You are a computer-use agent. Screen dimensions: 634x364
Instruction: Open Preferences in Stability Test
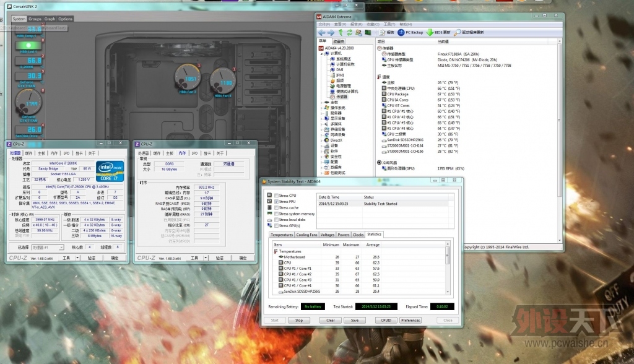[x=410, y=320]
